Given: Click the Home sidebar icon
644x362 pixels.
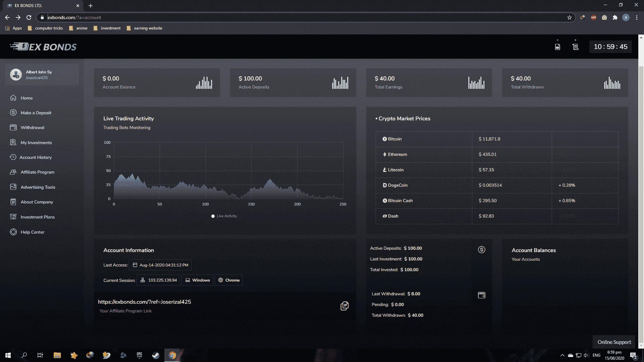Looking at the screenshot, I should pos(13,98).
